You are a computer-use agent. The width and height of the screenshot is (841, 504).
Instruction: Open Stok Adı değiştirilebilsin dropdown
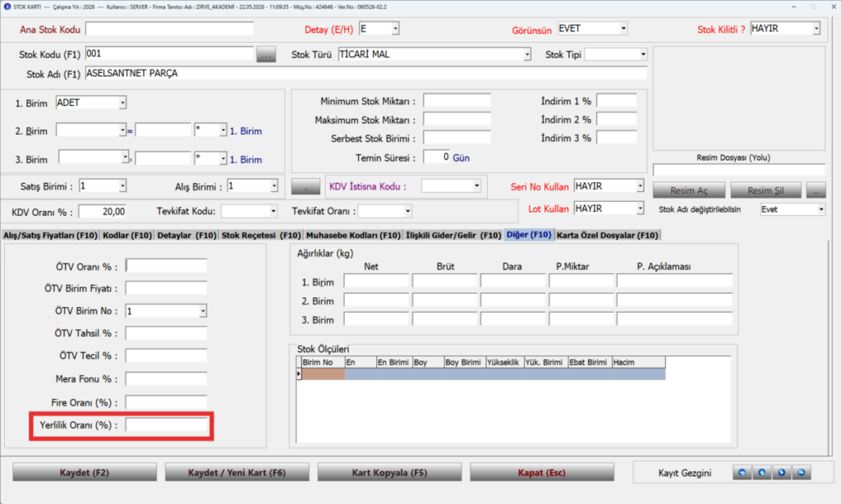821,209
